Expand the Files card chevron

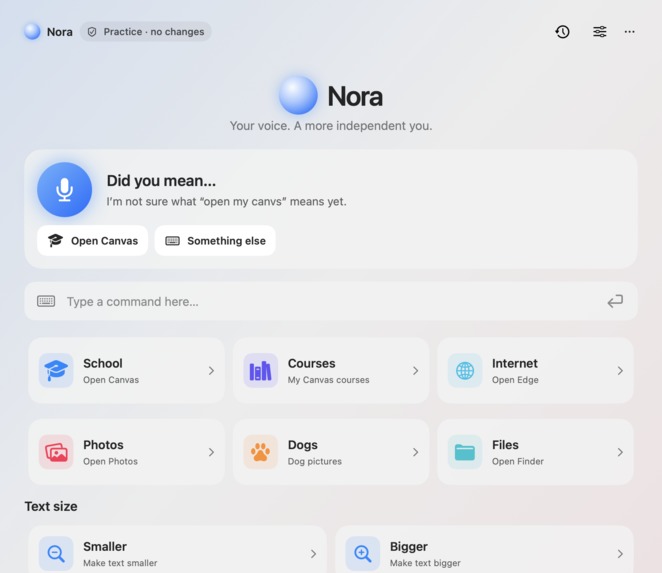(620, 452)
